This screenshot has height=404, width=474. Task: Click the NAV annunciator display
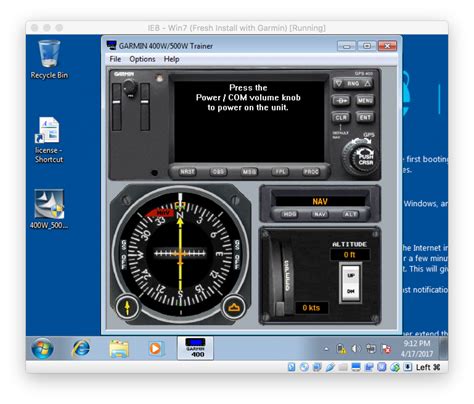320,201
